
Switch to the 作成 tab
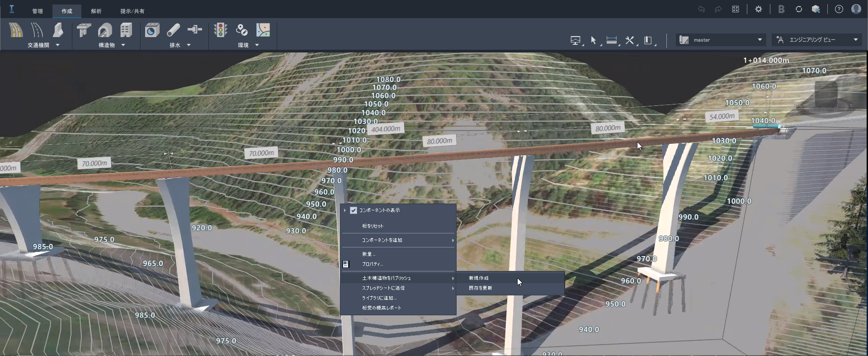67,11
